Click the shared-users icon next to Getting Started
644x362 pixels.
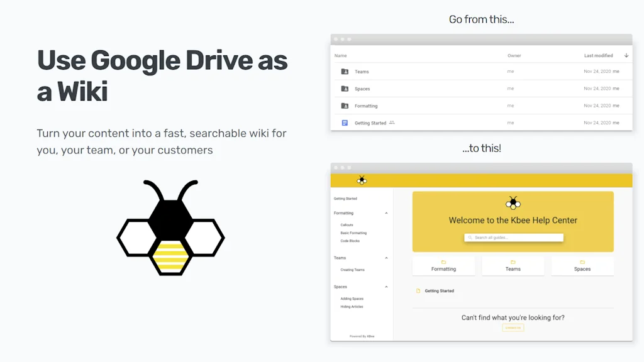click(392, 123)
